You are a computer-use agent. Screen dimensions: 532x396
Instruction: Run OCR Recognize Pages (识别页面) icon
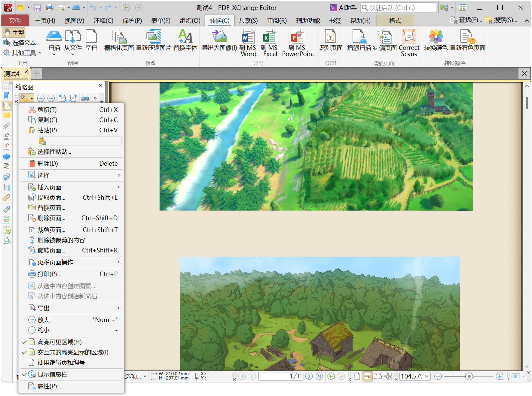pyautogui.click(x=330, y=36)
